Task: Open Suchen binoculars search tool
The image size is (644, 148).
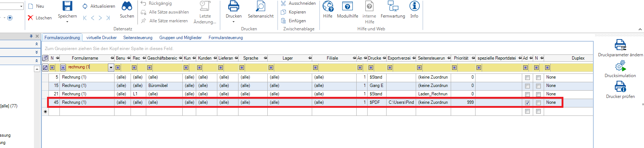Action: click(x=127, y=6)
